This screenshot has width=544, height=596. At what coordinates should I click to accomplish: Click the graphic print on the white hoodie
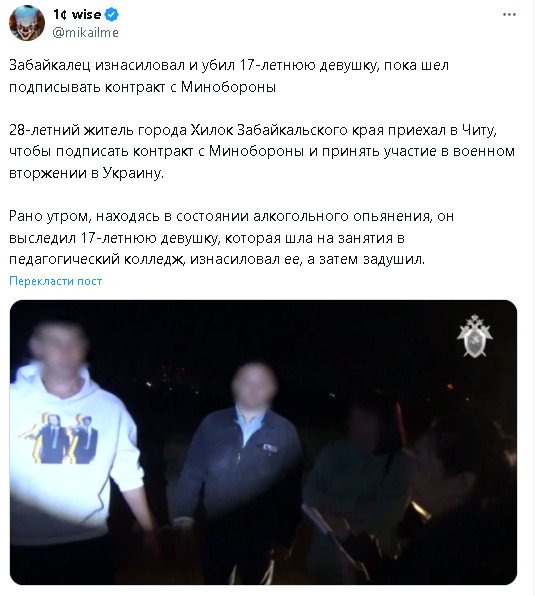pyautogui.click(x=63, y=438)
